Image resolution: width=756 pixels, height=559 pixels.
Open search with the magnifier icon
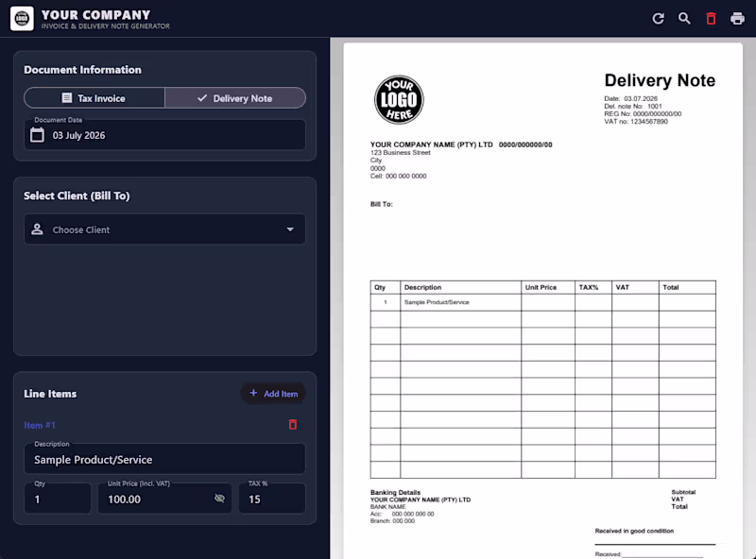684,19
